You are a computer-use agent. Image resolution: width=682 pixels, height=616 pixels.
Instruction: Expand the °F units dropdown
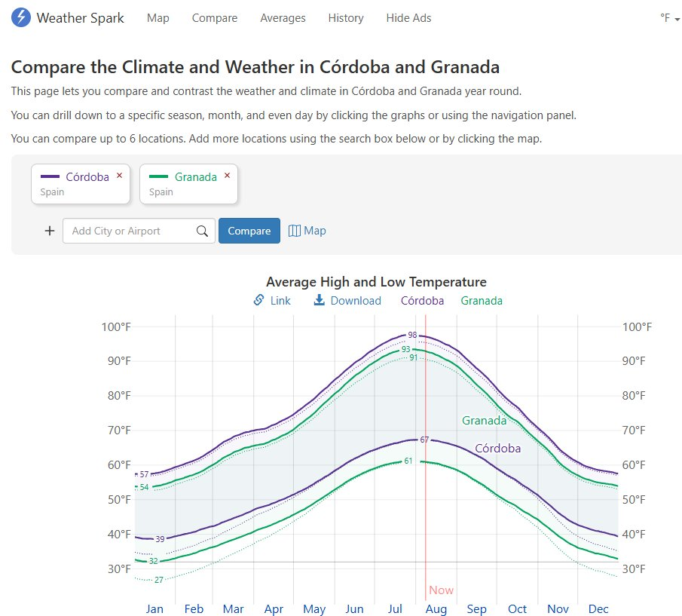tap(669, 18)
